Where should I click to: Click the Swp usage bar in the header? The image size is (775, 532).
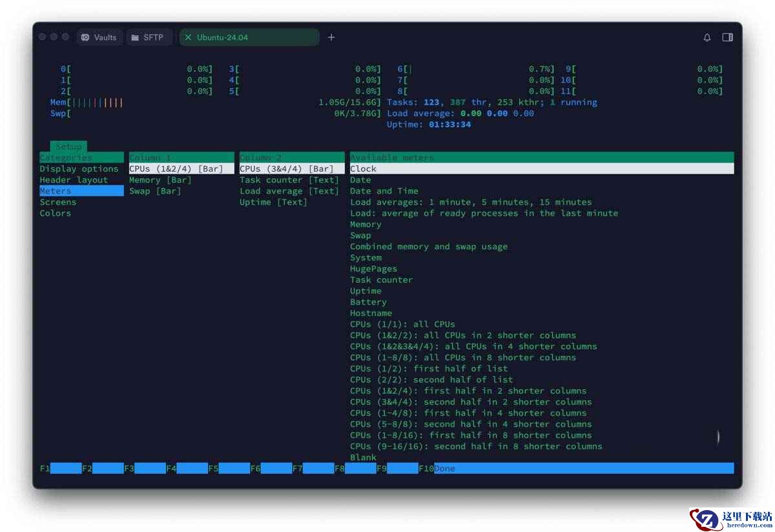[x=216, y=114]
